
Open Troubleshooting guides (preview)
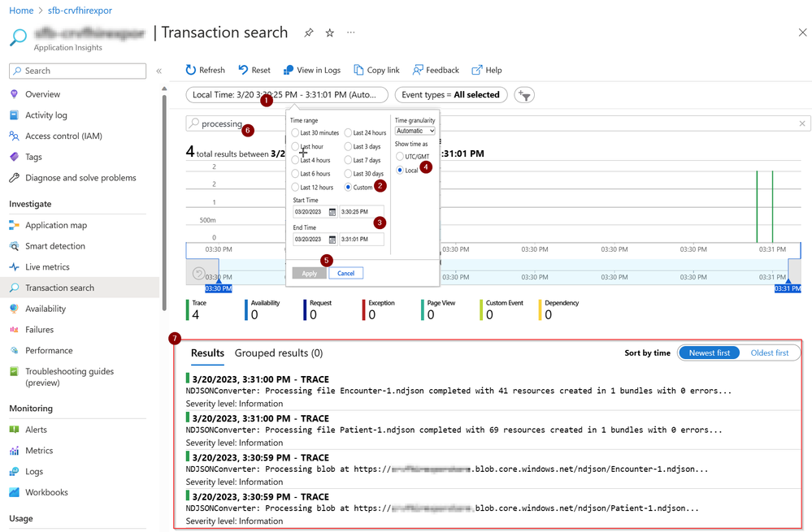69,377
